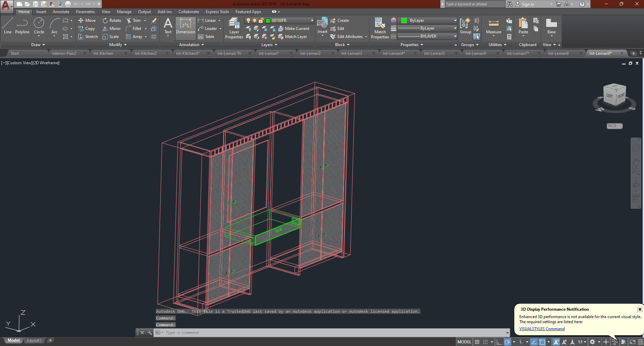644x346 pixels.
Task: Expand the Draw panel options
Action: [x=38, y=45]
